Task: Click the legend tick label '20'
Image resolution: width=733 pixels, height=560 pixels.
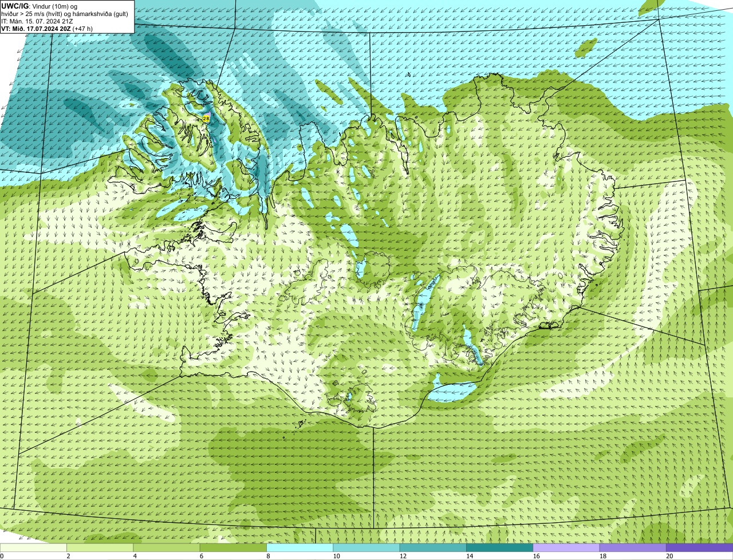Action: [x=669, y=556]
